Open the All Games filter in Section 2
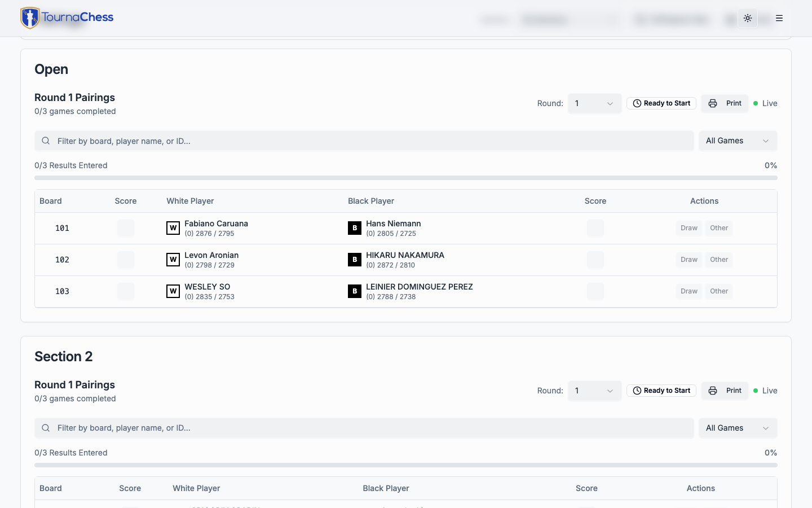The height and width of the screenshot is (508, 812). [x=738, y=428]
